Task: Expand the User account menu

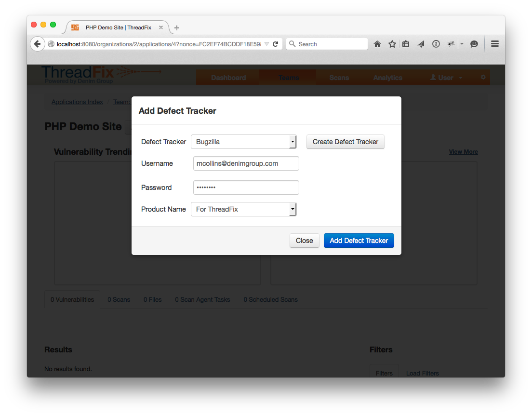Action: pyautogui.click(x=446, y=78)
